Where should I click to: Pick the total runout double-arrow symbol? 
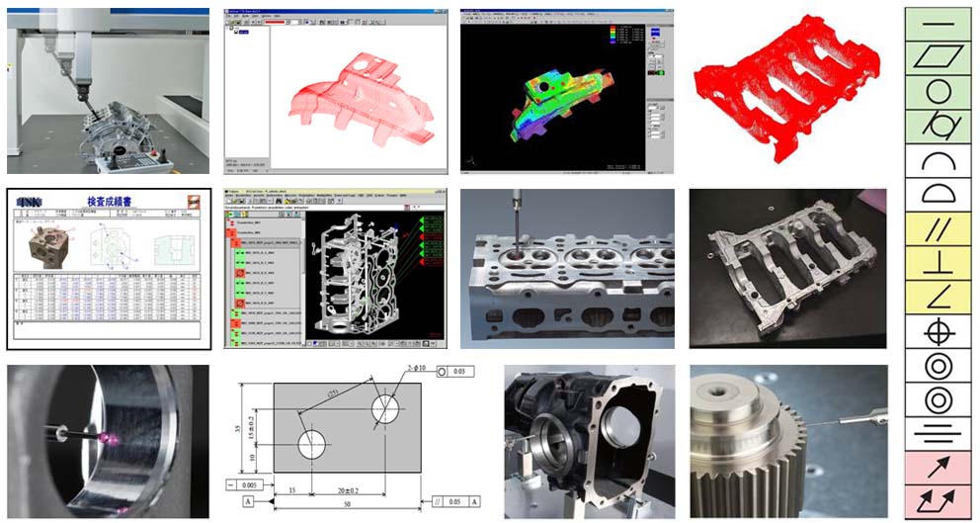(938, 501)
